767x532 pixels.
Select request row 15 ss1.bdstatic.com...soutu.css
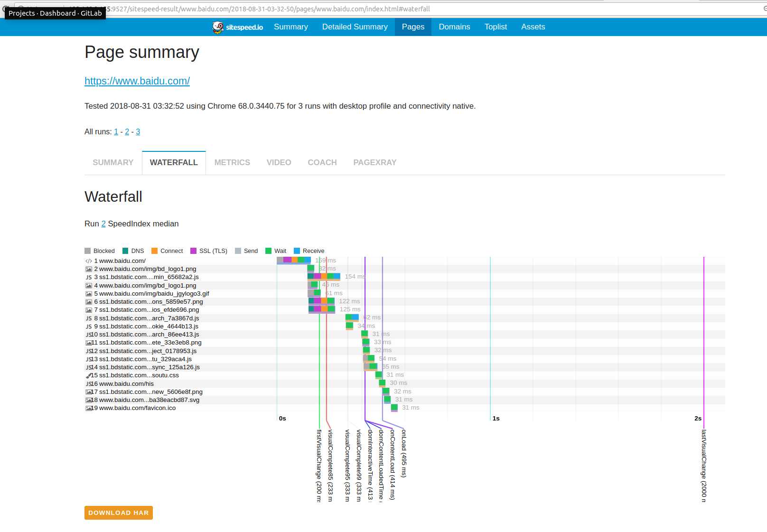pos(405,375)
